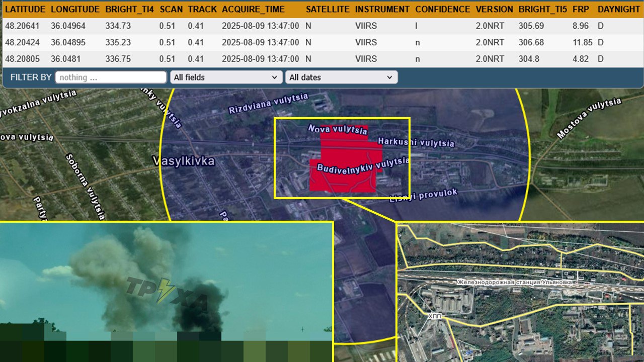The width and height of the screenshot is (644, 362).
Task: Click the CONFIDENCE column header
Action: pyautogui.click(x=443, y=9)
